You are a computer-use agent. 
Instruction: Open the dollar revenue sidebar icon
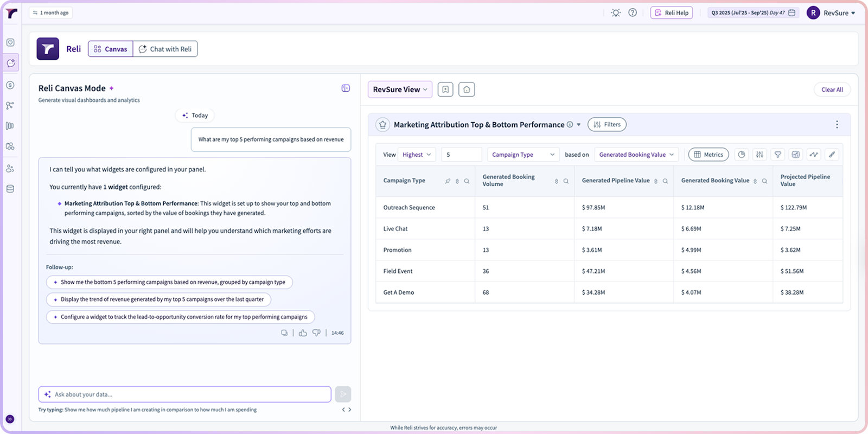(10, 85)
